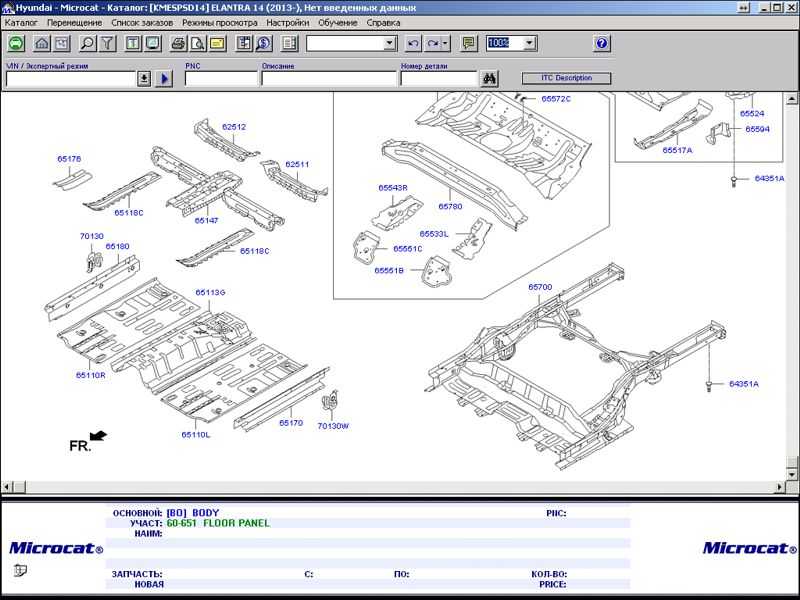Image resolution: width=800 pixels, height=600 pixels.
Task: Open dropdown arrow next to redo
Action: click(x=445, y=43)
